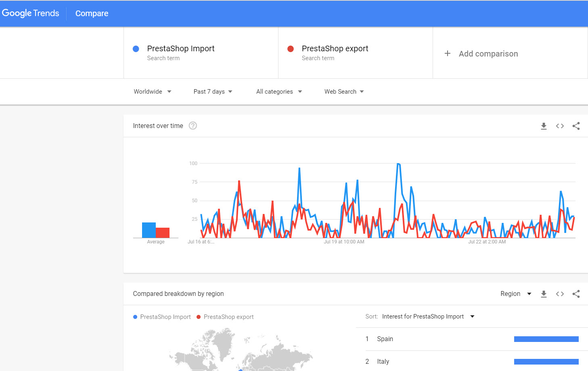Select the PrestaShop export search term box

pyautogui.click(x=356, y=53)
